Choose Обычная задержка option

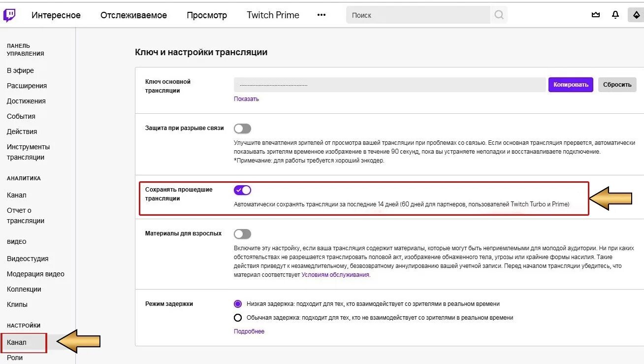(238, 318)
